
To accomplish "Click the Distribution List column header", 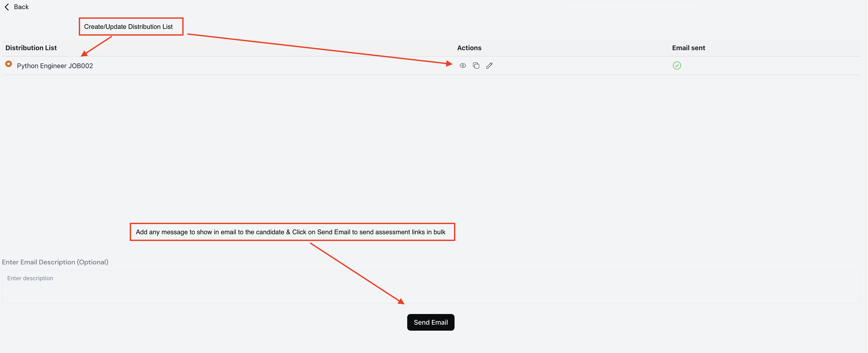I will coord(31,48).
